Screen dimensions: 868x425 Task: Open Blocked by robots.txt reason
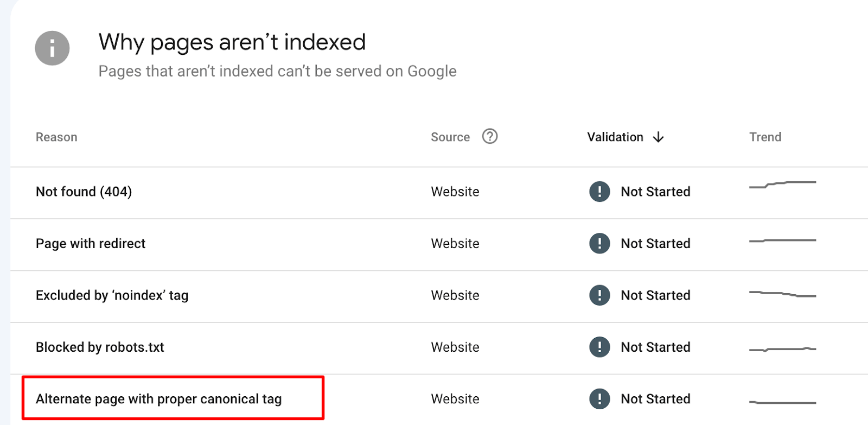coord(100,347)
